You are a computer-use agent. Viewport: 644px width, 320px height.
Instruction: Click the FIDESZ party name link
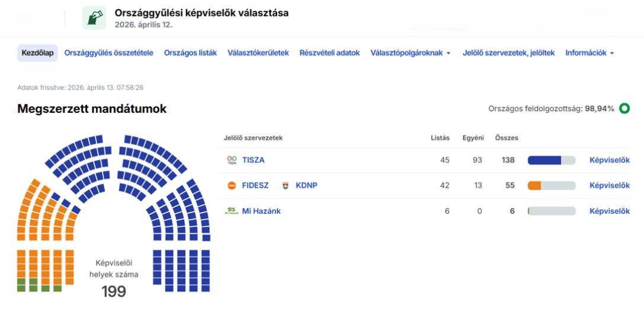pos(255,186)
